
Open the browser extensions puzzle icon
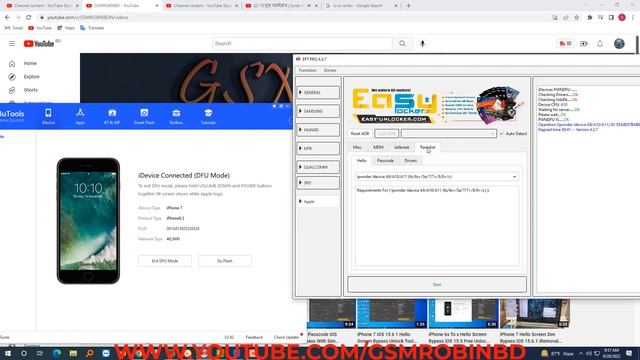[589, 18]
